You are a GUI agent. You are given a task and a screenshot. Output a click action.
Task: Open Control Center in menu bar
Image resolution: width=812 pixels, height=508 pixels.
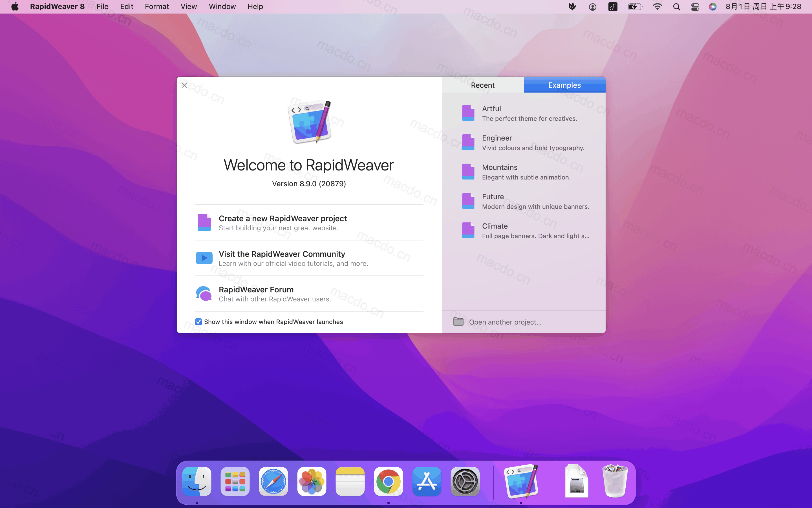pyautogui.click(x=695, y=7)
